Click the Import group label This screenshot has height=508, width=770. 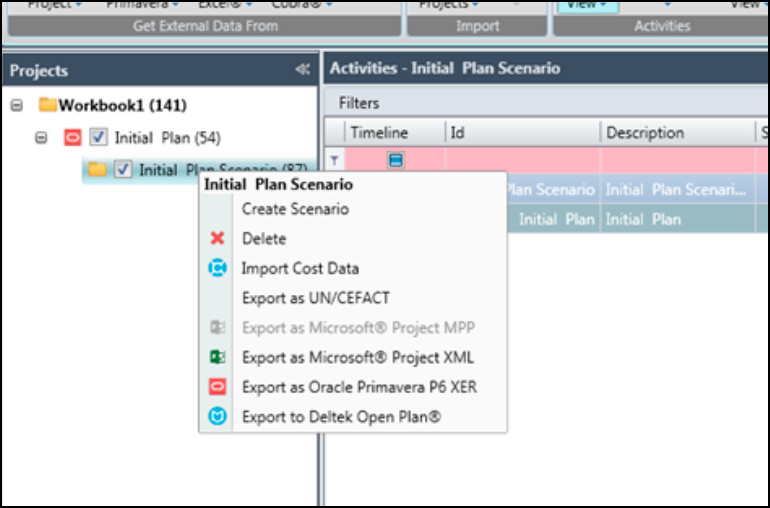(x=477, y=26)
